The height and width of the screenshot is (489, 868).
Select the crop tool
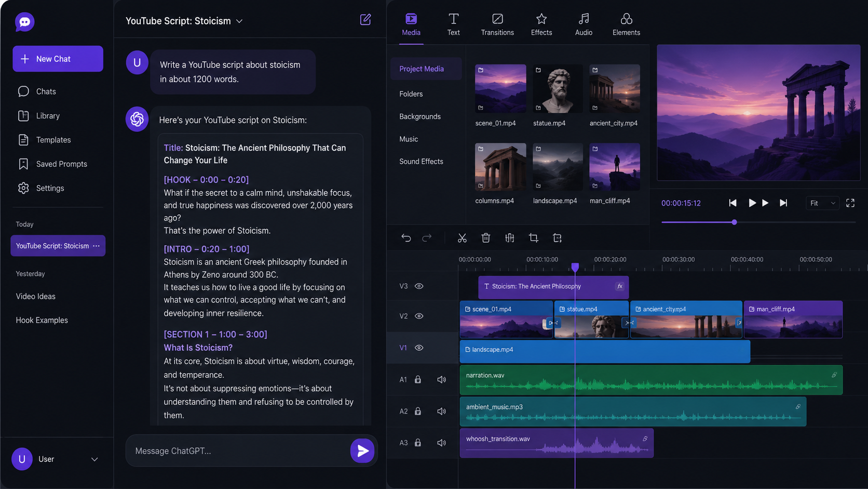tap(533, 238)
